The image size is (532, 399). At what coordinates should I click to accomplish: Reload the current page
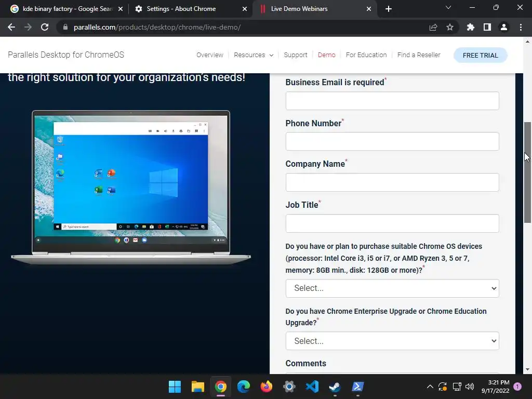pos(45,27)
